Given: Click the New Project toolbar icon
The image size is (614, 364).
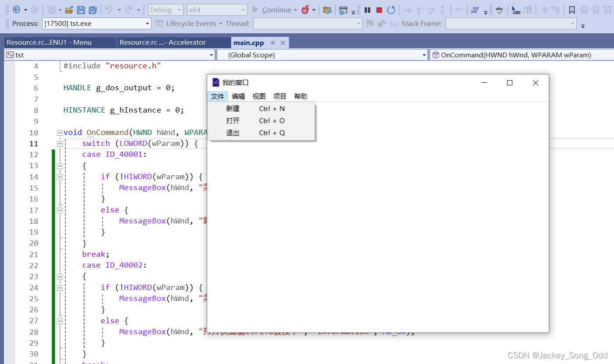Looking at the screenshot, I should click(52, 10).
